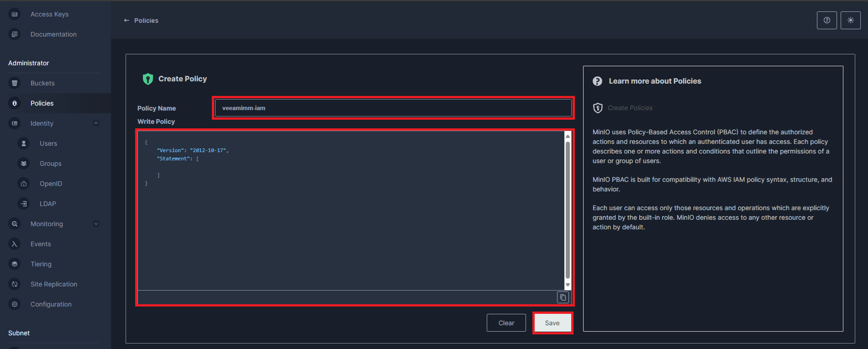Go to the Tiering page
Screen dimensions: 868x349
[x=41, y=264]
